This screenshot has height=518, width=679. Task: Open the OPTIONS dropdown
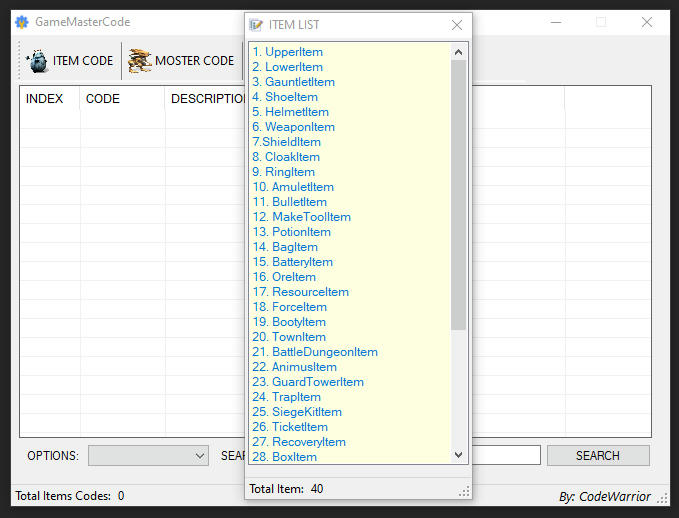coord(148,456)
